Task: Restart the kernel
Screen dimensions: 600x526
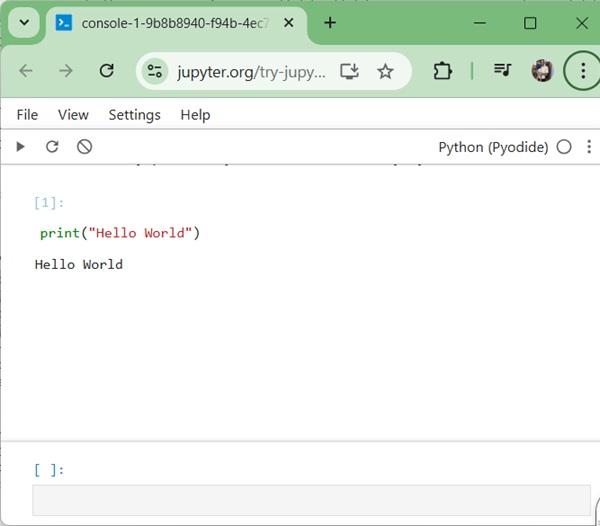Action: (x=52, y=147)
